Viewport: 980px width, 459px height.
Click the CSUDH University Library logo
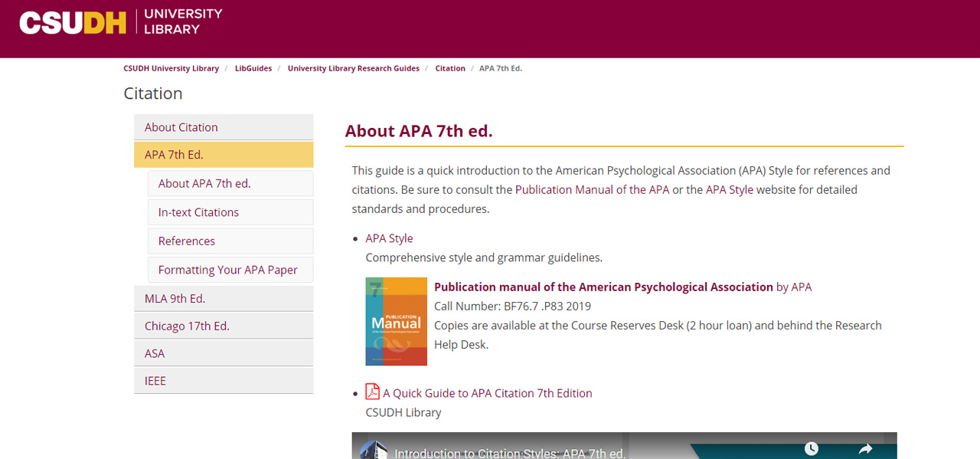pos(121,21)
